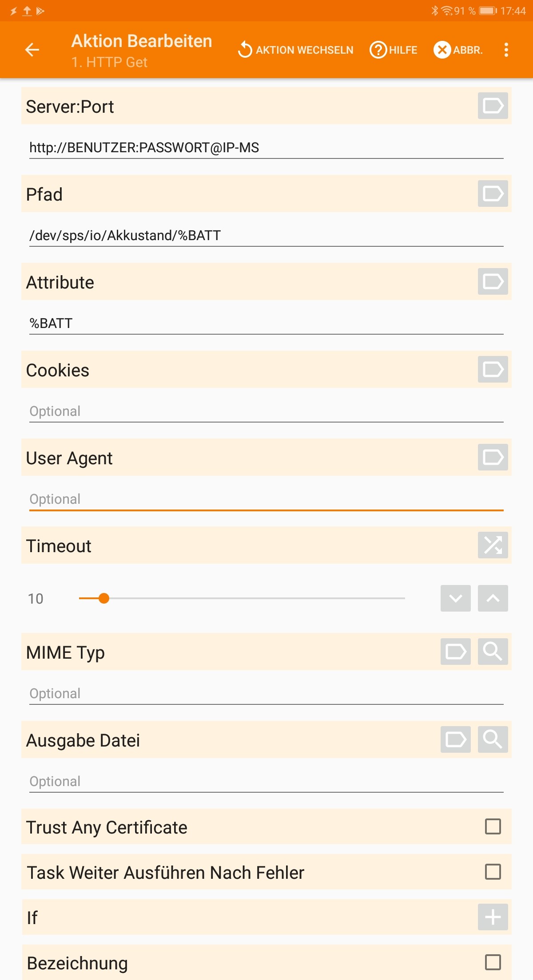Focus the Cookies optional text field
Image resolution: width=533 pixels, height=980 pixels.
266,411
